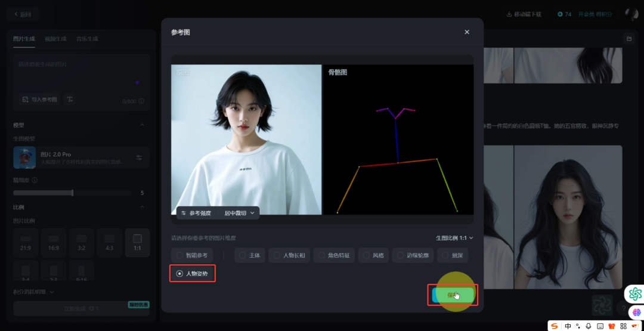Viewport: 644px width, 331px height.
Task: Open the user avatar menu
Action: tap(631, 14)
